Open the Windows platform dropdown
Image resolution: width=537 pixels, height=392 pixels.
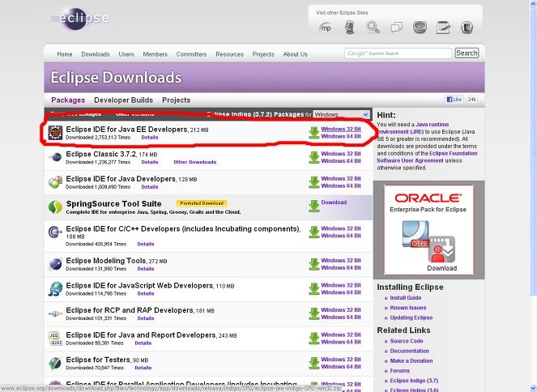(x=341, y=114)
